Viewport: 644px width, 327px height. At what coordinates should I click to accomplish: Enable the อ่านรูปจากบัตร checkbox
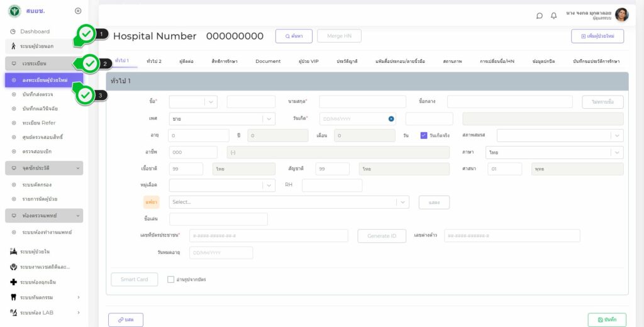point(171,279)
